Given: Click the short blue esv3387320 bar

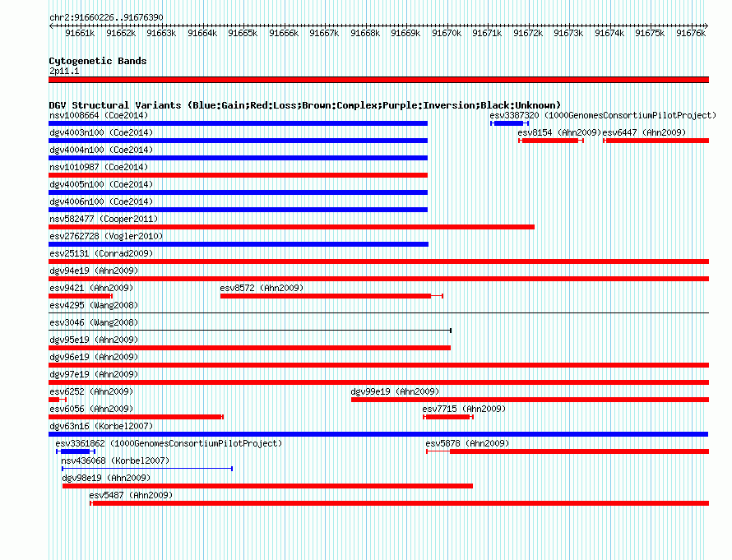Looking at the screenshot, I should (x=509, y=123).
